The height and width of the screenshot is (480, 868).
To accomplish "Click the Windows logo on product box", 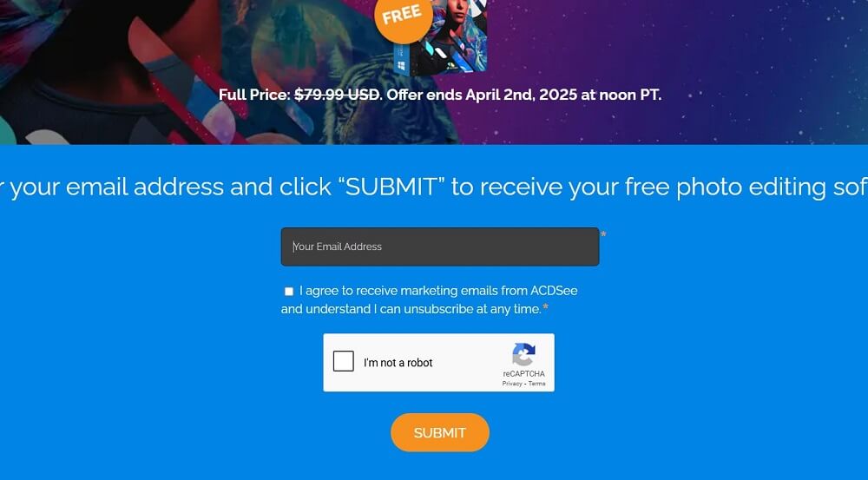I will pyautogui.click(x=401, y=67).
